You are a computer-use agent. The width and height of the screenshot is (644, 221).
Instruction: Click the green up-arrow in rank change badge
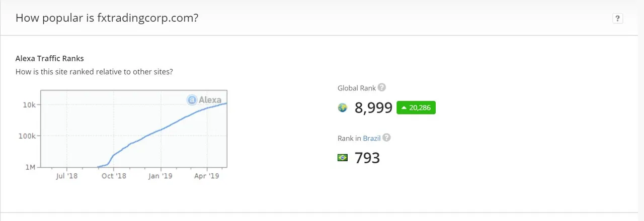click(x=404, y=107)
